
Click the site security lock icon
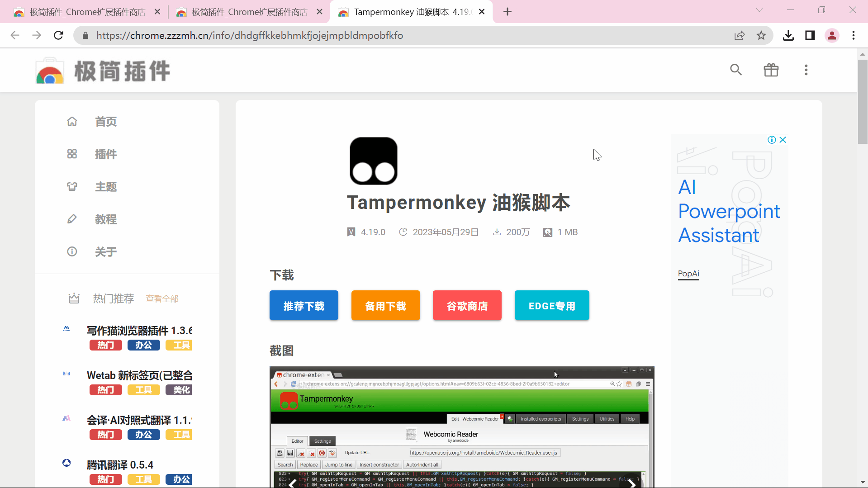85,35
